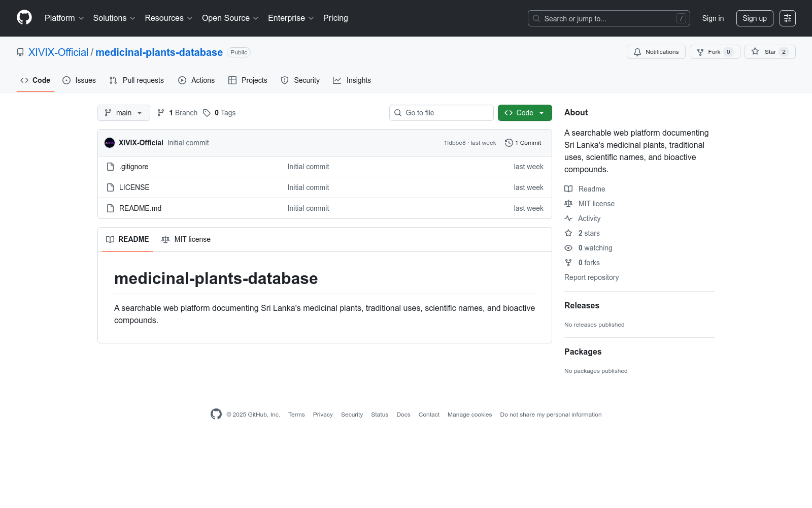Switch to the Code tab
Viewport: 812px width, 508px height.
point(36,80)
